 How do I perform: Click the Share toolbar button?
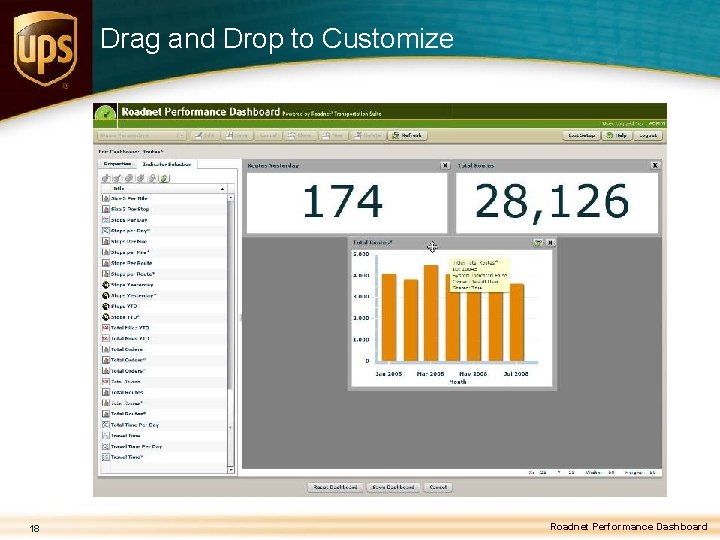pyautogui.click(x=299, y=135)
